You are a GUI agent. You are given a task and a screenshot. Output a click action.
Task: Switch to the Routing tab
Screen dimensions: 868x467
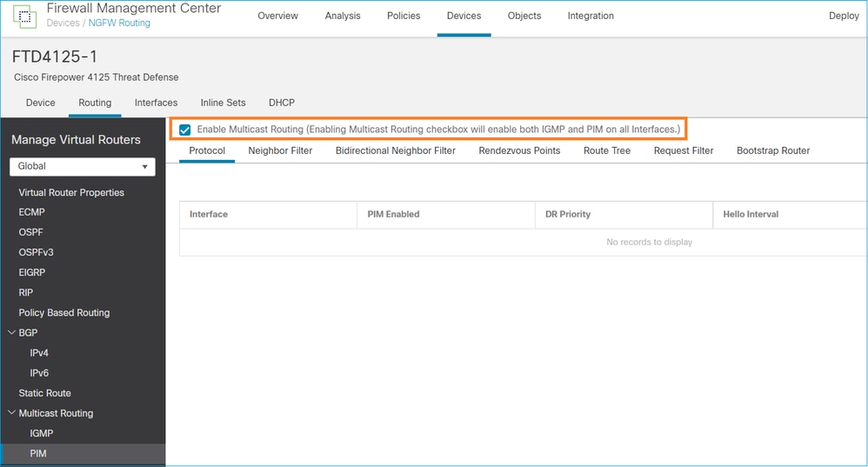95,103
